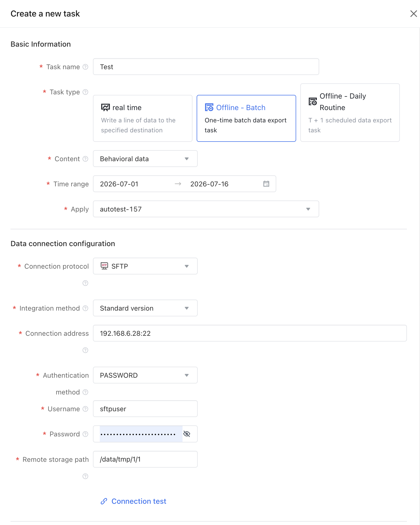This screenshot has height=525, width=420.
Task: Click the start date 2026-07-01 field
Action: pyautogui.click(x=133, y=184)
